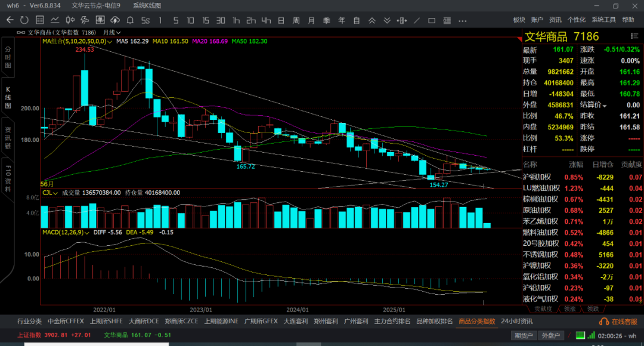Click the double down-arrow icon
This screenshot has height=346, width=644.
coord(387,20)
